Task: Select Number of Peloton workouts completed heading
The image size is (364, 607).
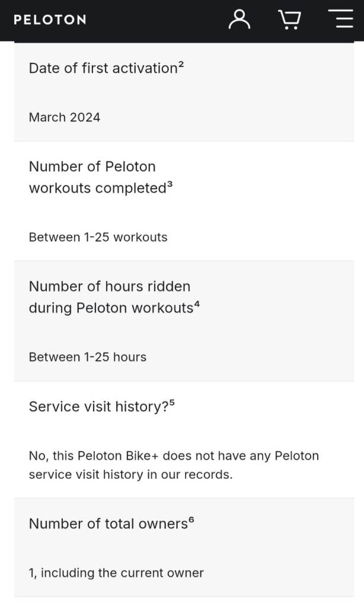Action: coord(97,177)
